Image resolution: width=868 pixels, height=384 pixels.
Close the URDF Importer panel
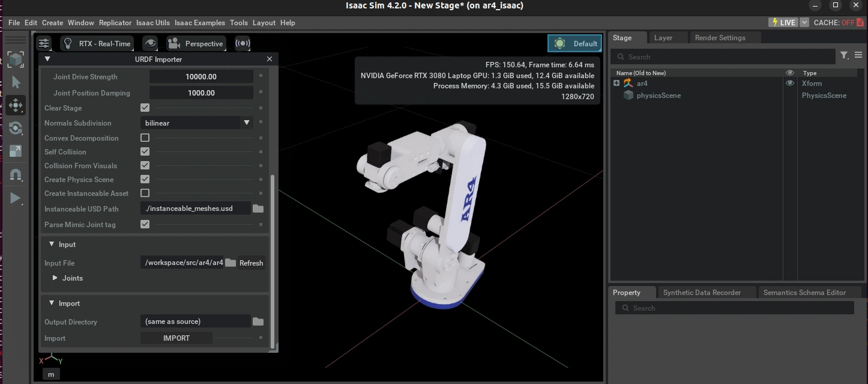(x=270, y=59)
